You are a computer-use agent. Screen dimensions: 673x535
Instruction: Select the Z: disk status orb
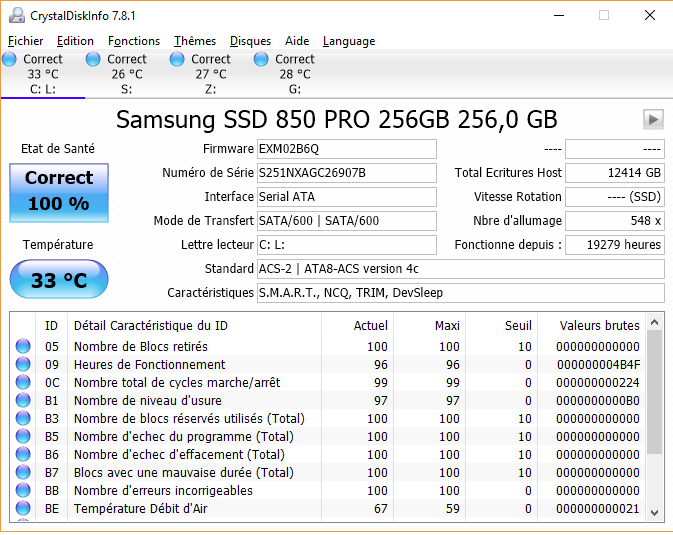[x=177, y=60]
